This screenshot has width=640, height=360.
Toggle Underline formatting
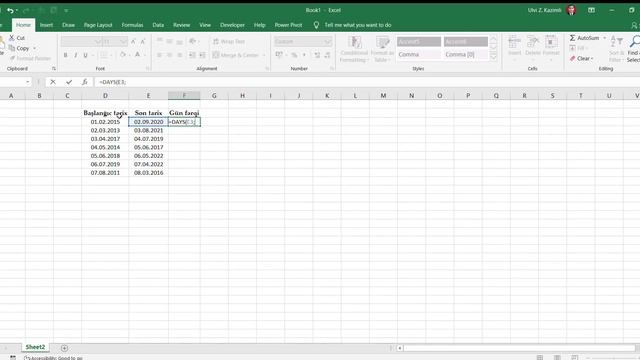click(85, 55)
